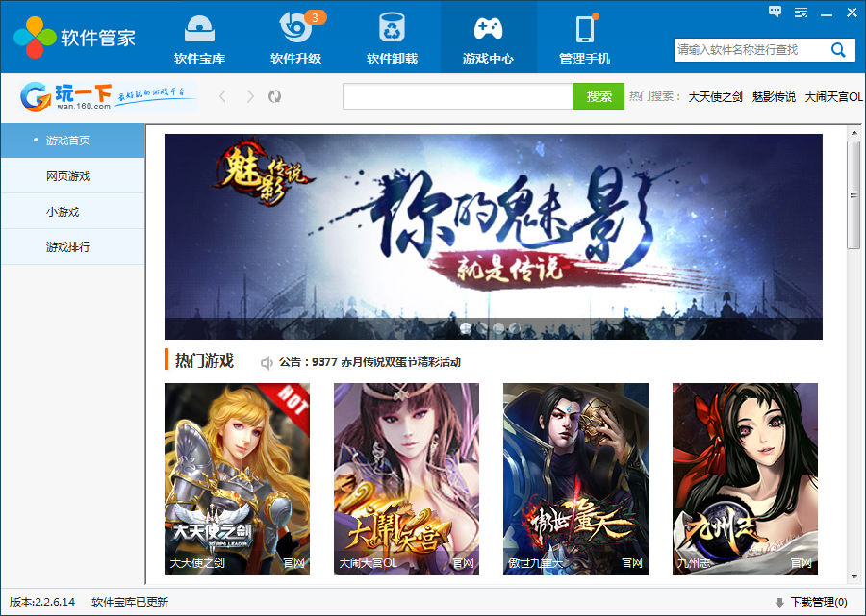Click the 版本:2.2.6.14 version text

point(42,603)
